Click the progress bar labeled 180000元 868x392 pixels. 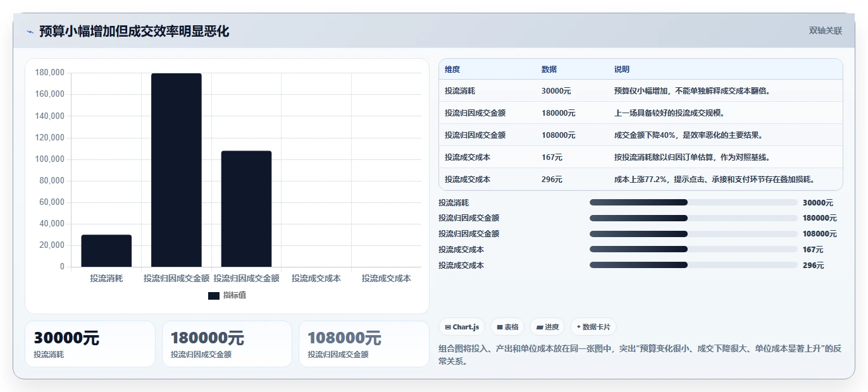(x=693, y=218)
